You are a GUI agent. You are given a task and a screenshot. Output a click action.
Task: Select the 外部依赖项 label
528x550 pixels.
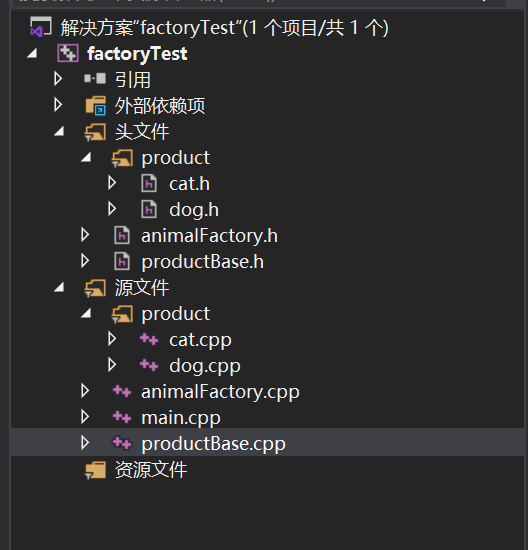pyautogui.click(x=160, y=106)
